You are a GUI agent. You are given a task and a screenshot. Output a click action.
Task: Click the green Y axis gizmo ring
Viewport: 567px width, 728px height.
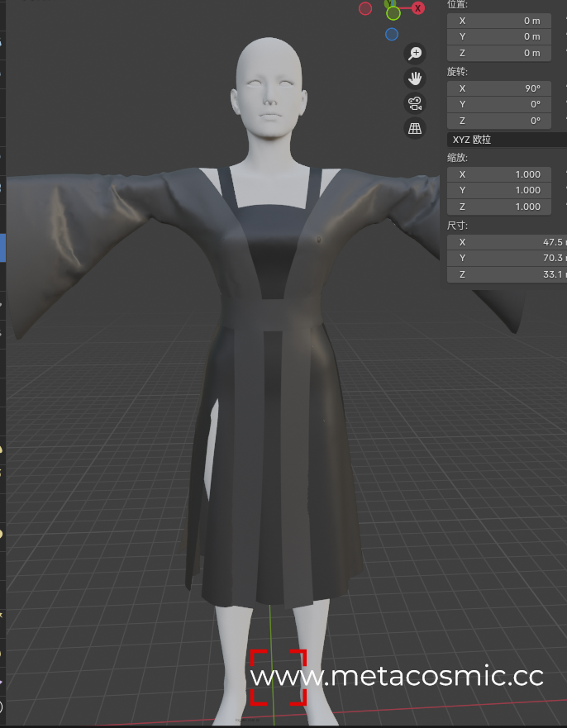pos(393,13)
